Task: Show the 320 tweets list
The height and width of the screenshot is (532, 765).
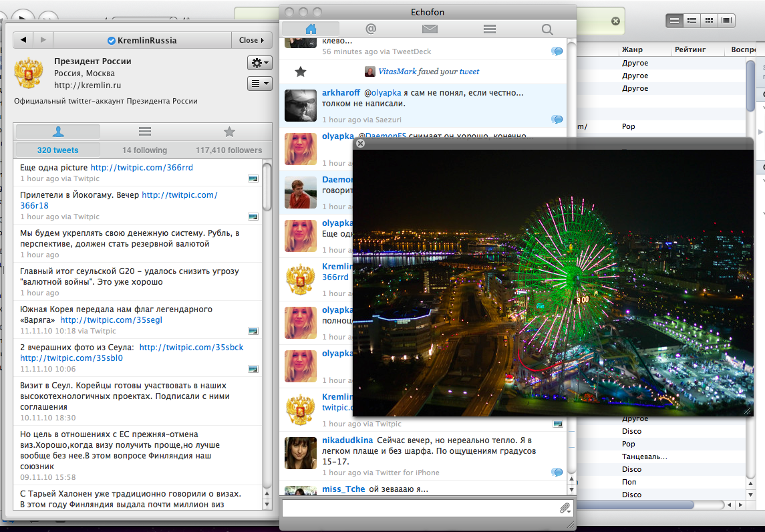Action: tap(57, 150)
